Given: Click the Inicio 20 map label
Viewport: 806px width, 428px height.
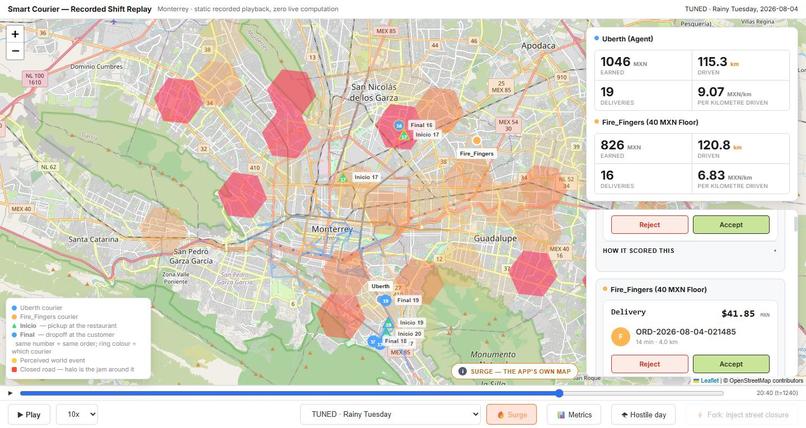Looking at the screenshot, I should click(411, 333).
